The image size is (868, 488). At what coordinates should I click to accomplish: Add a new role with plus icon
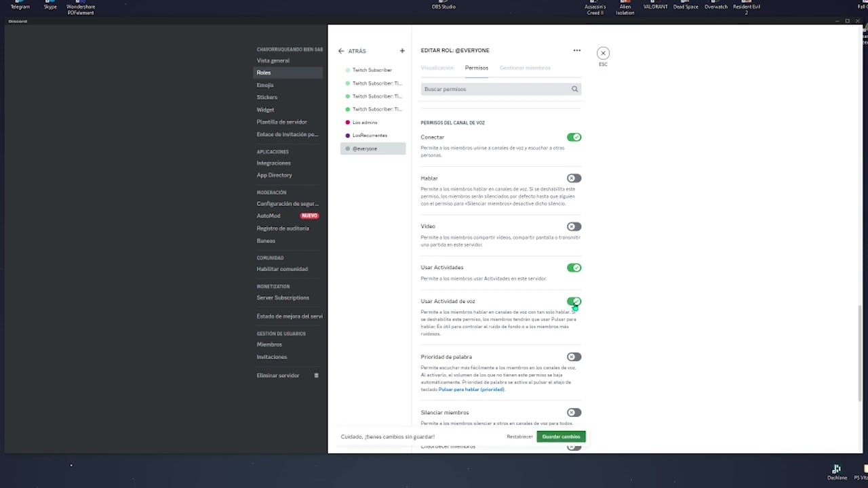402,51
